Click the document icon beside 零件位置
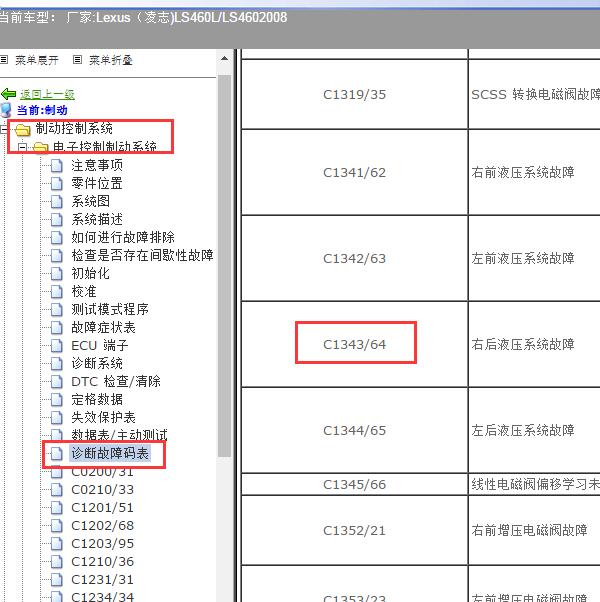600x602 pixels. [57, 184]
